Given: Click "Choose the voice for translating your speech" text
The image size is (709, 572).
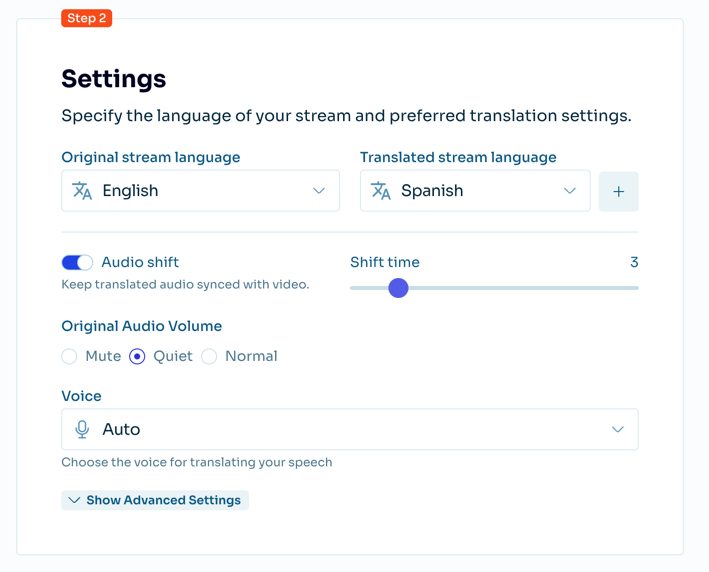Looking at the screenshot, I should [x=197, y=462].
